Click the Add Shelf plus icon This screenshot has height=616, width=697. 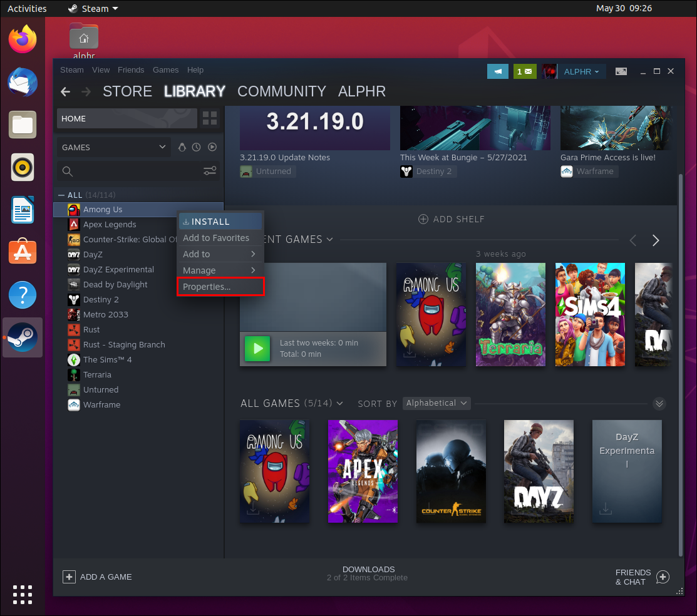pyautogui.click(x=423, y=219)
